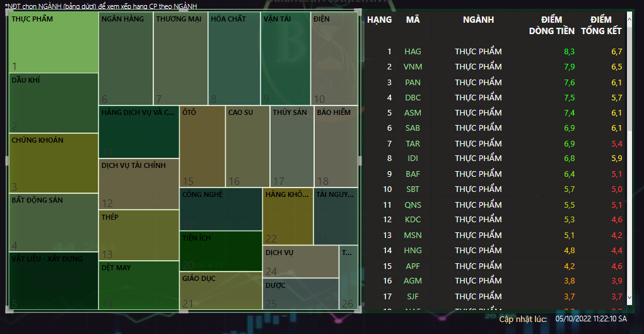This screenshot has height=334, width=644.
Task: Click stock code PAN
Action: tap(413, 82)
